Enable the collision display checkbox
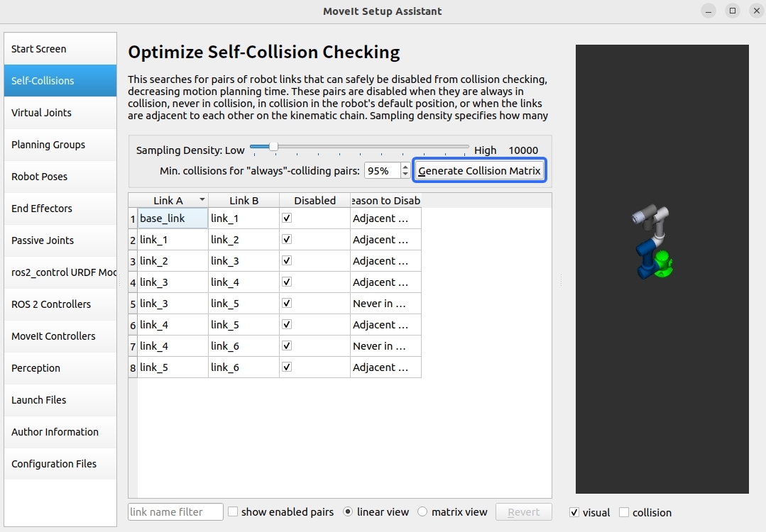The width and height of the screenshot is (766, 532). click(x=624, y=512)
